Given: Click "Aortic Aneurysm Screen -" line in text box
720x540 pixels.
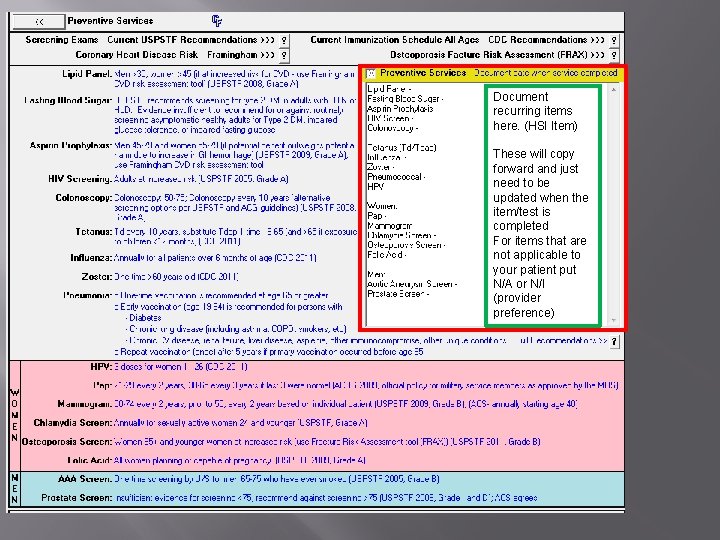Looking at the screenshot, I should coord(412,284).
